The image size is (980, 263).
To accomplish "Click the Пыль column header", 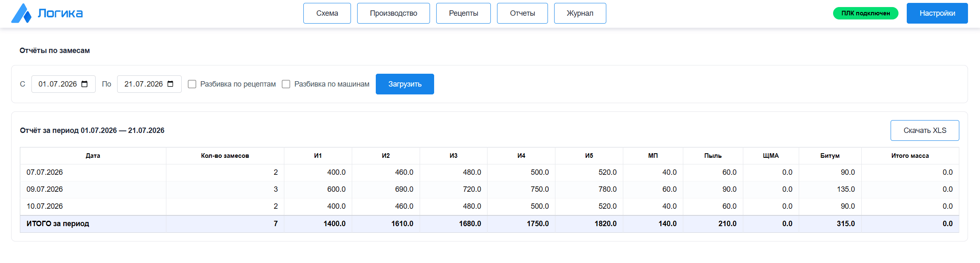I will click(x=713, y=156).
